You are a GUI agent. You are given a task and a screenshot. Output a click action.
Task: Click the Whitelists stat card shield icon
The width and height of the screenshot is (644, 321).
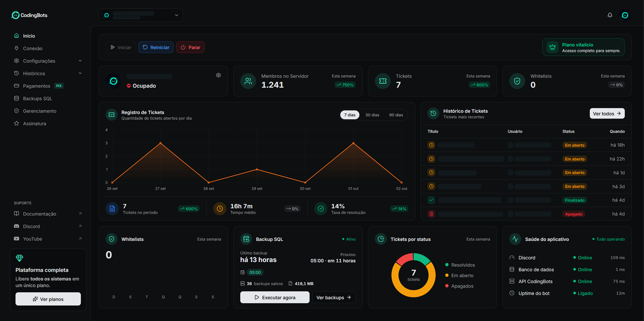[517, 81]
